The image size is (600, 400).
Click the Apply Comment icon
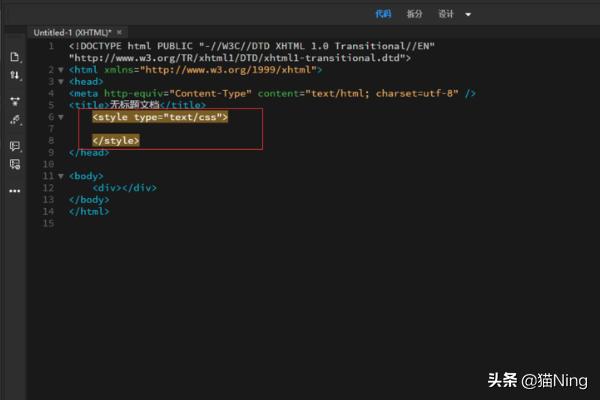[14, 146]
